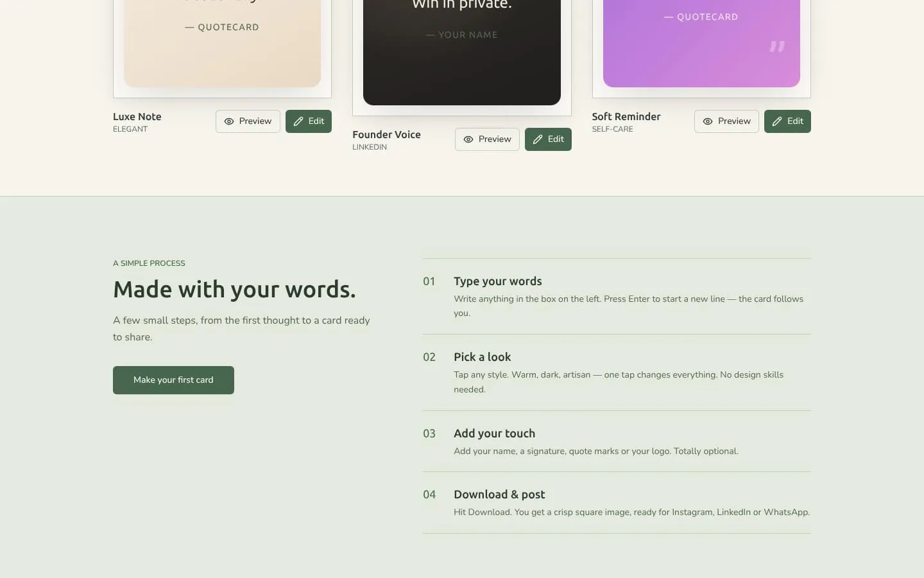Open the Luxe Note cream card thumbnail
The height and width of the screenshot is (578, 924).
point(222,44)
